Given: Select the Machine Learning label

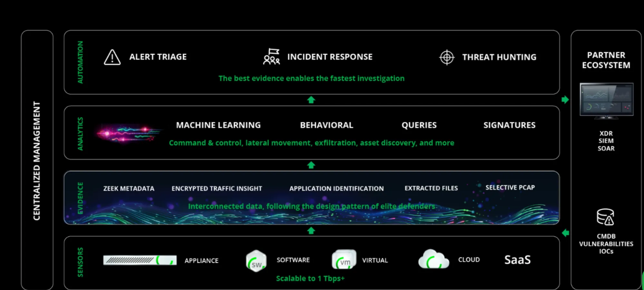Looking at the screenshot, I should click(218, 125).
